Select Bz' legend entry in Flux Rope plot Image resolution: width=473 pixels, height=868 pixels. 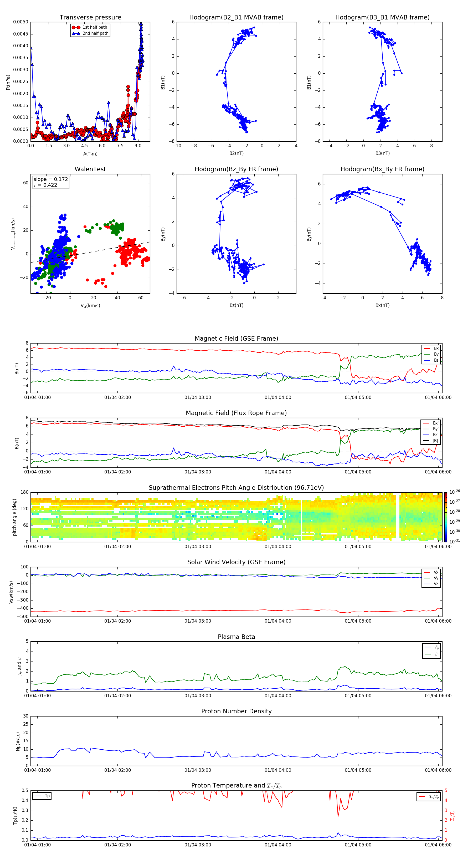(431, 435)
